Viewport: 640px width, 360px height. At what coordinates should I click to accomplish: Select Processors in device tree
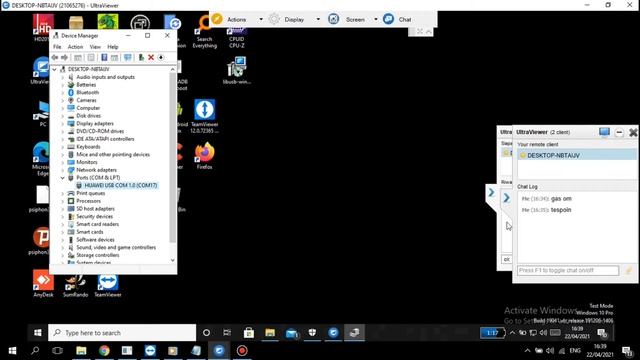pyautogui.click(x=88, y=201)
